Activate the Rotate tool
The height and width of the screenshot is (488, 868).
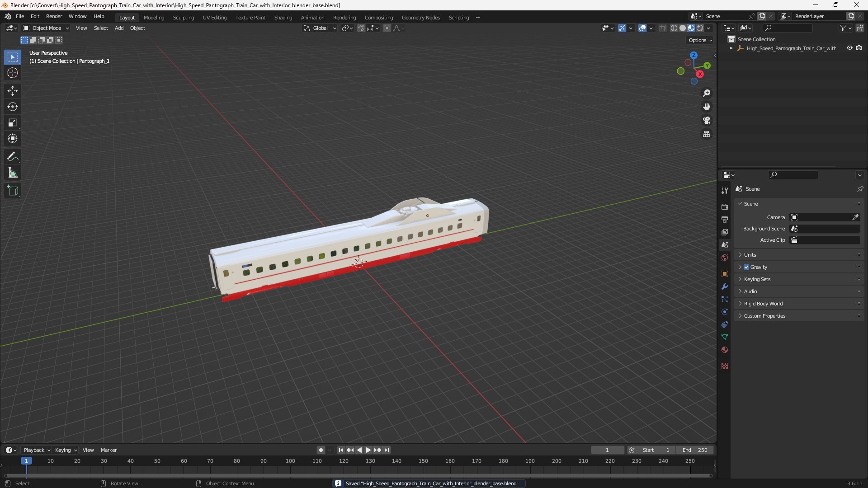click(13, 107)
